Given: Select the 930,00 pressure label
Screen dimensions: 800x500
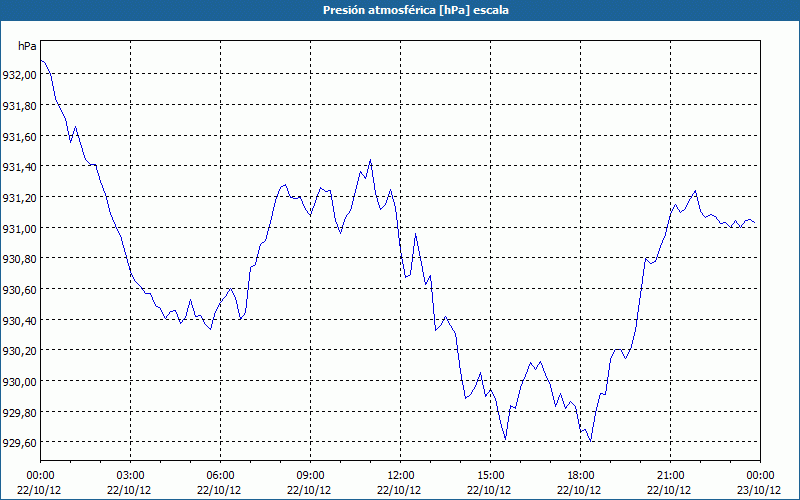Looking at the screenshot, I should (x=19, y=382).
